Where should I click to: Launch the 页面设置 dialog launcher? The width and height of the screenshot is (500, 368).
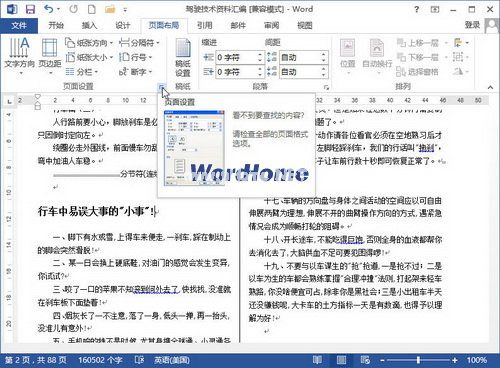point(161,87)
